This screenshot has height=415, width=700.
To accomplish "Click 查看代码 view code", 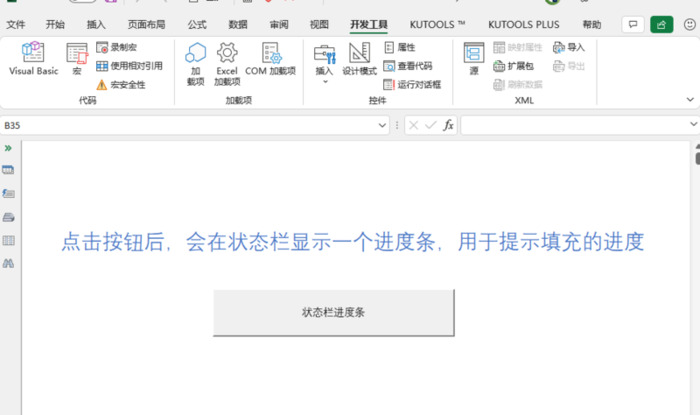I will [x=408, y=66].
